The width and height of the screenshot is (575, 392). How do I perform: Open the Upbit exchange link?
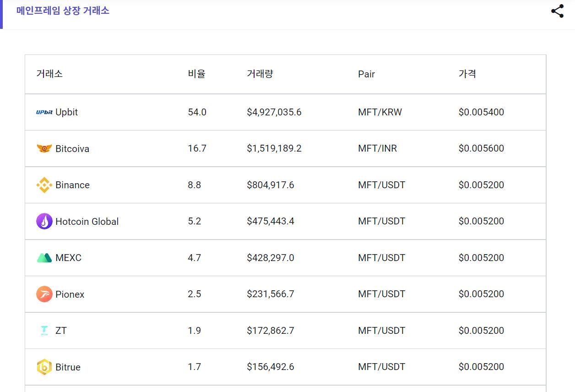66,112
